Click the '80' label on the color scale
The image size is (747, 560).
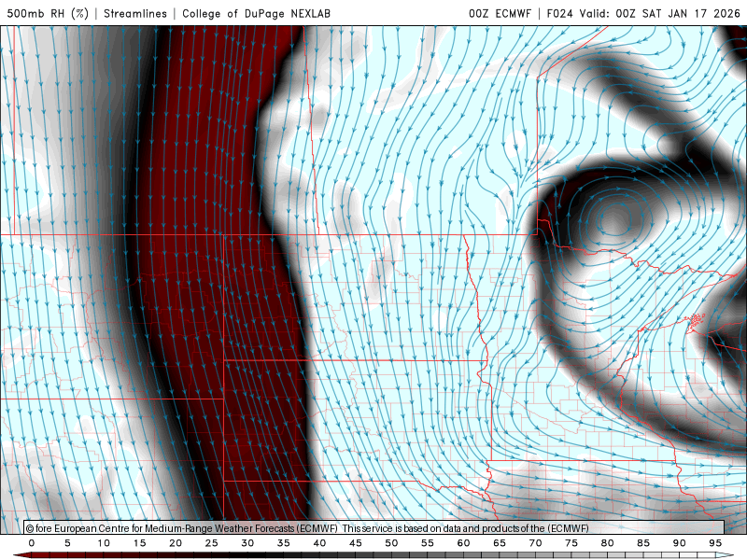pos(607,543)
